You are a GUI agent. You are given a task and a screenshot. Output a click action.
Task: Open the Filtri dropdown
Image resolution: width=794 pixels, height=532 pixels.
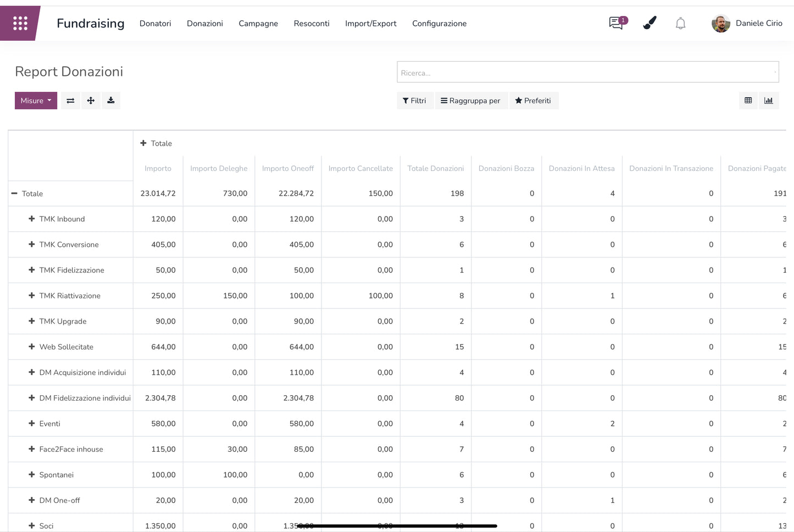pos(414,101)
